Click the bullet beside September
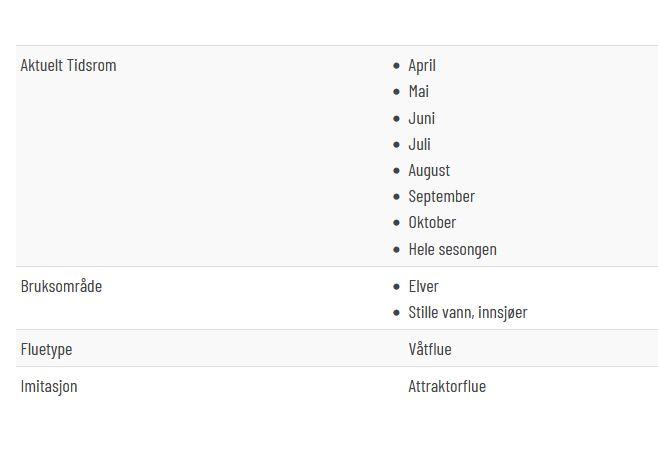The width and height of the screenshot is (658, 451). point(397,197)
